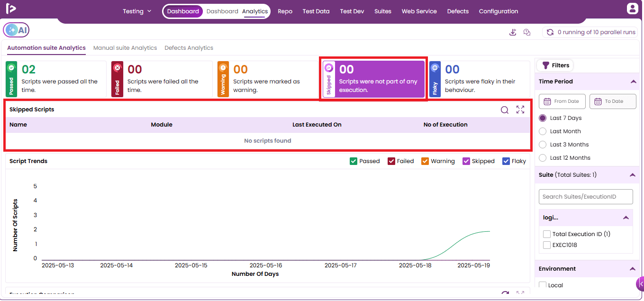This screenshot has width=644, height=301.
Task: Collapse the Suite filter section
Action: (633, 175)
